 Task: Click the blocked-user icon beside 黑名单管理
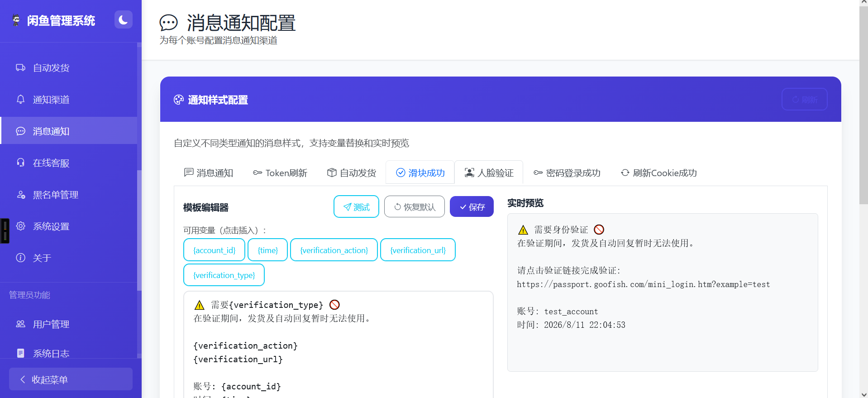[21, 195]
